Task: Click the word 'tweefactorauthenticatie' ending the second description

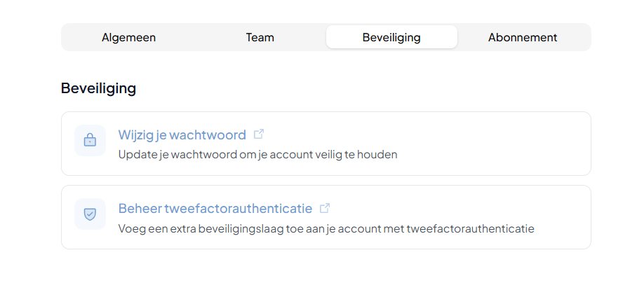Action: 470,228
